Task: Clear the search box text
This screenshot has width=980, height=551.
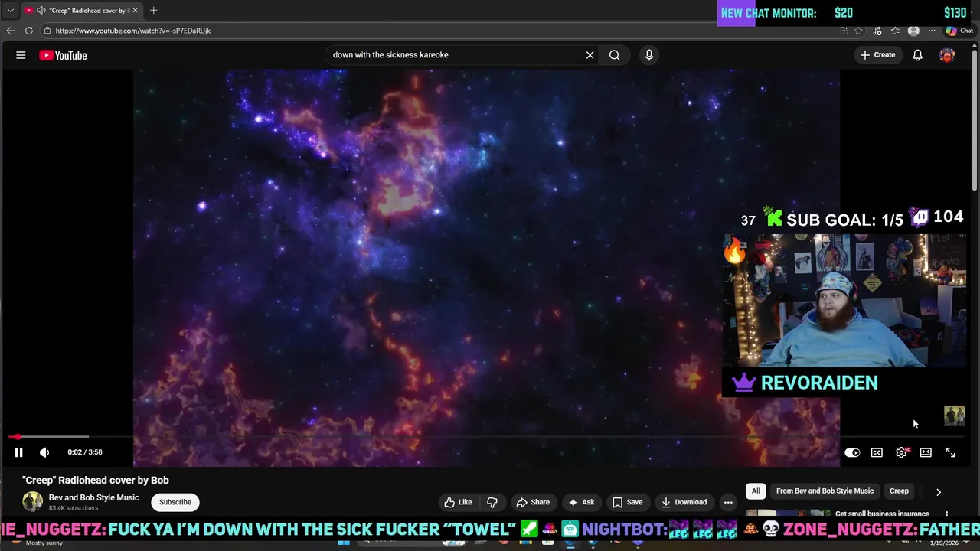Action: coord(590,55)
